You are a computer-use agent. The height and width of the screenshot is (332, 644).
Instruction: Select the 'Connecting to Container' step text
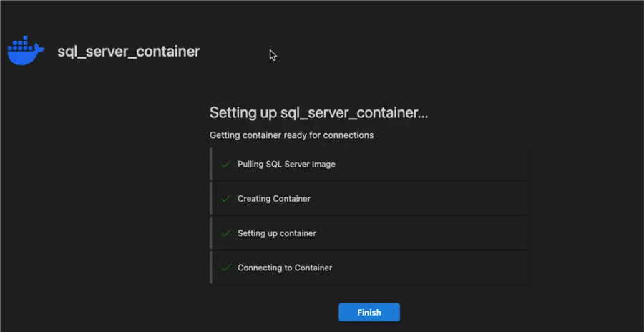[285, 268]
